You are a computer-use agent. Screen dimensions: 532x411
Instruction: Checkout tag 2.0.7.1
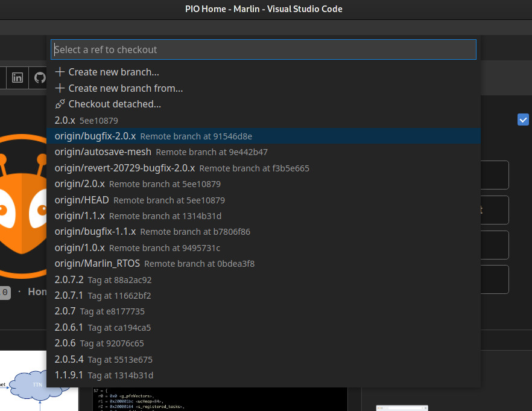pyautogui.click(x=264, y=296)
